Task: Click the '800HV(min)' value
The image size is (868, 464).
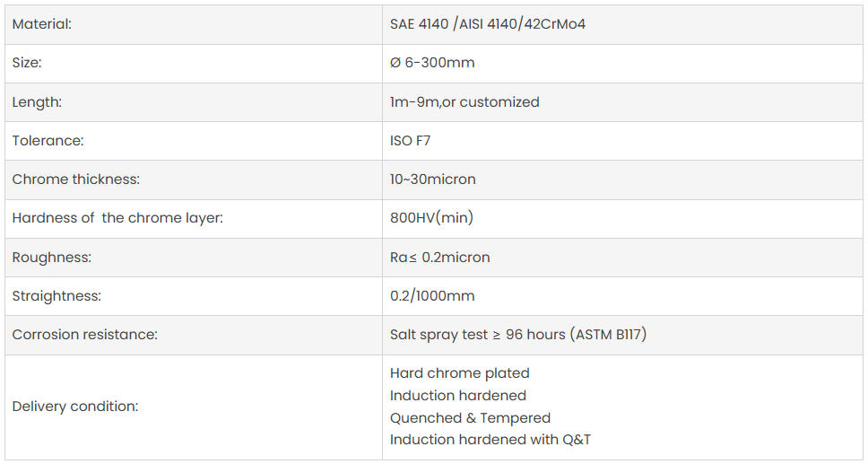Action: coord(431,218)
